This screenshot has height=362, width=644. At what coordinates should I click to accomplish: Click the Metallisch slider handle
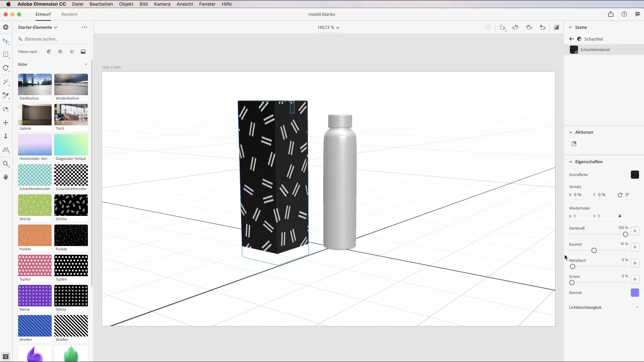click(573, 266)
